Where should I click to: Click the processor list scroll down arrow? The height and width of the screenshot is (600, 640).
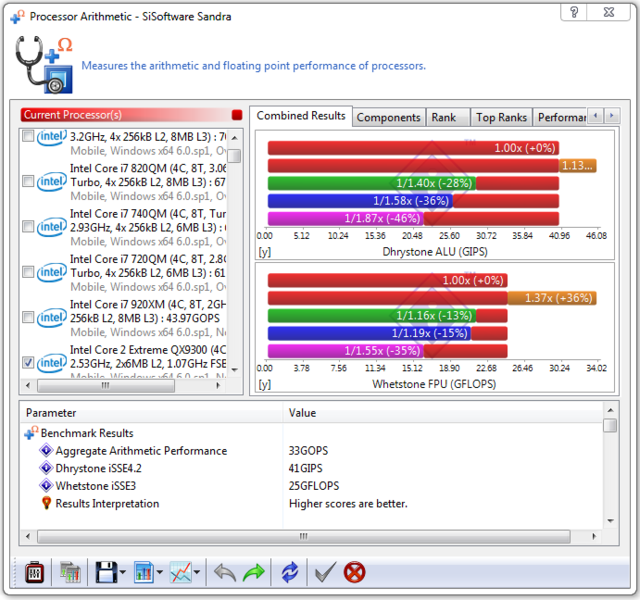click(x=234, y=370)
